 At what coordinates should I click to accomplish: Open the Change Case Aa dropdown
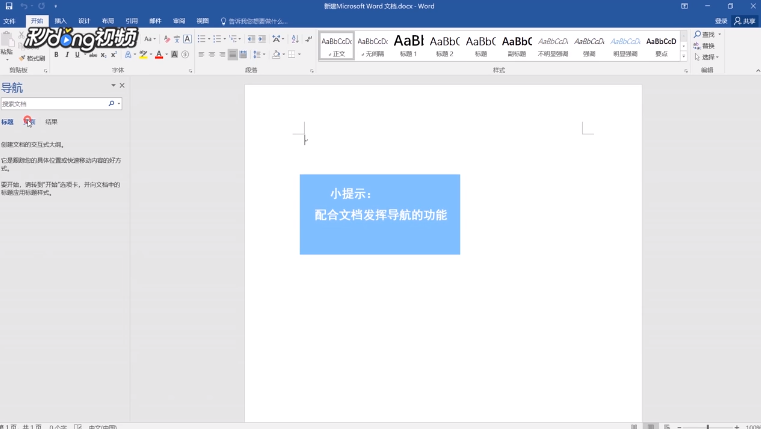[x=149, y=39]
